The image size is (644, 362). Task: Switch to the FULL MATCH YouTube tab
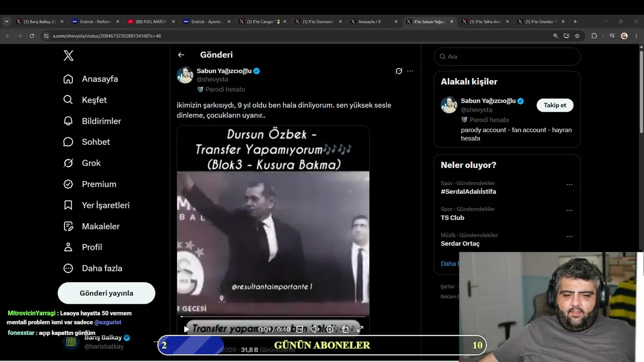click(151, 22)
